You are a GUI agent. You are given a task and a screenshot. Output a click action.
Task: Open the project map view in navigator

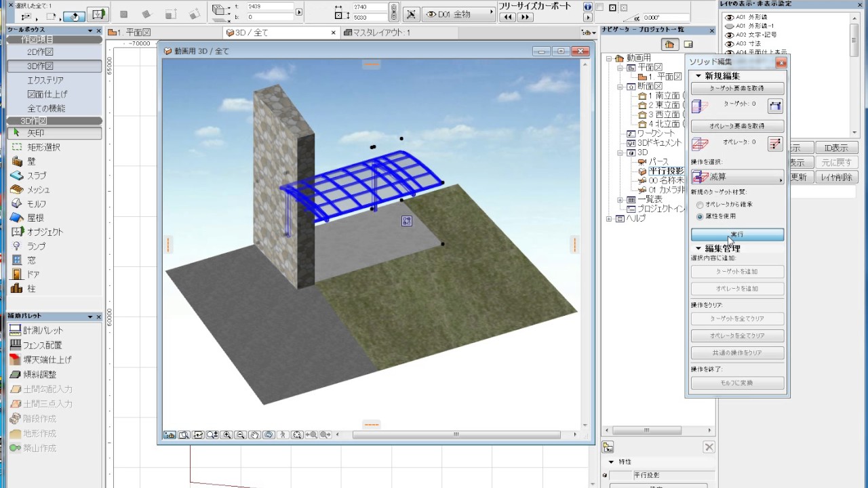[x=669, y=44]
